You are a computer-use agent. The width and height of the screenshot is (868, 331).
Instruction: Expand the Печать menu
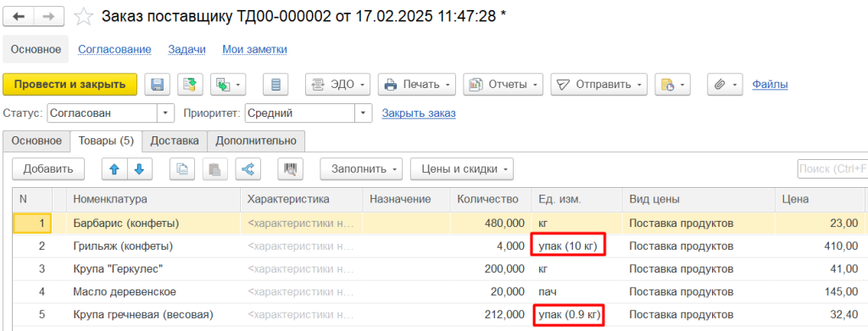point(417,85)
